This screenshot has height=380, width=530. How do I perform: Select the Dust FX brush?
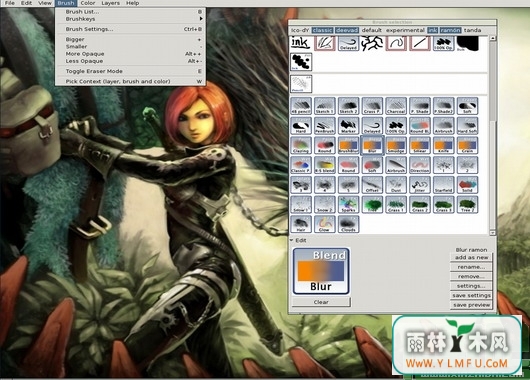point(396,185)
